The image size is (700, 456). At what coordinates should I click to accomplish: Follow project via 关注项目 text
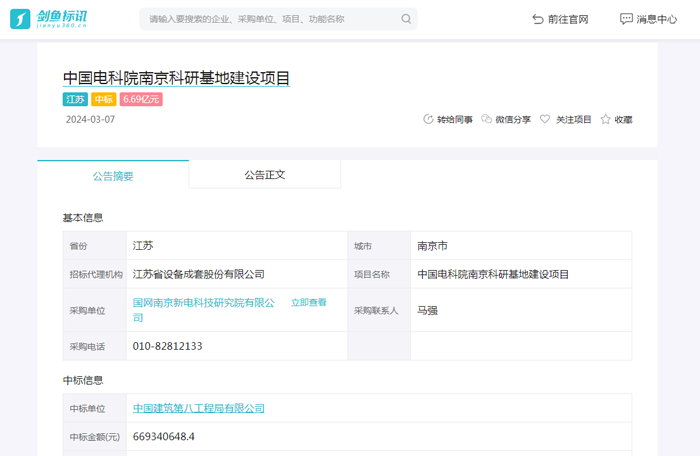pos(573,120)
